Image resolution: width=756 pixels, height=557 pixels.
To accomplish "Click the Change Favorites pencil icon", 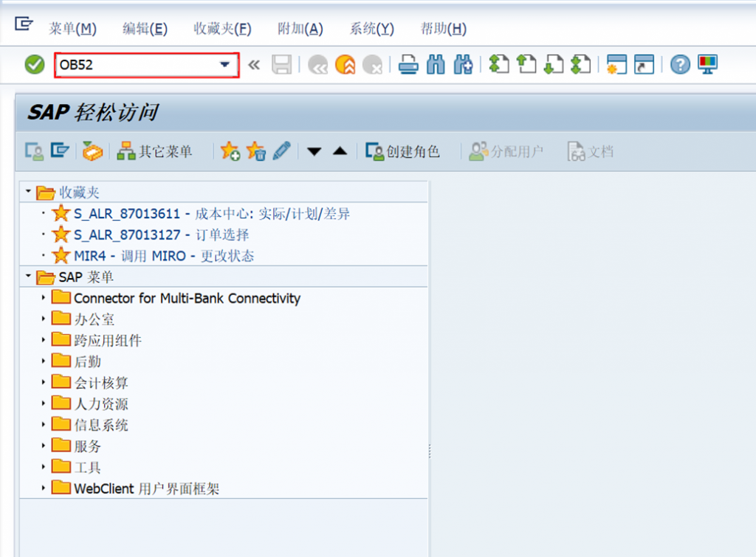I will [281, 151].
